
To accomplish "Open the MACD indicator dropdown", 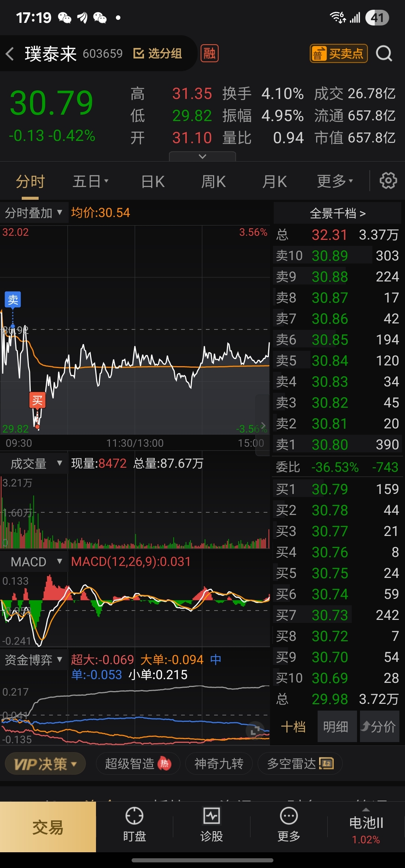I will tap(34, 561).
